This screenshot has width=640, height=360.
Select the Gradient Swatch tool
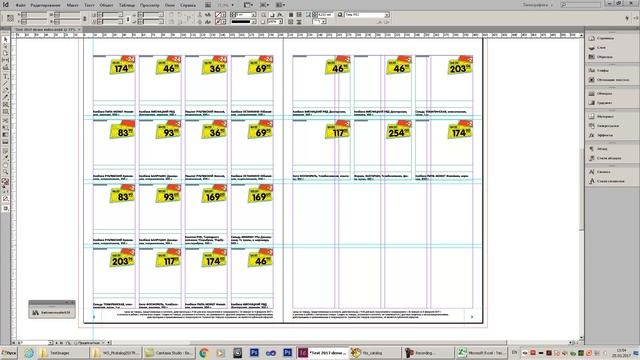tap(5, 135)
